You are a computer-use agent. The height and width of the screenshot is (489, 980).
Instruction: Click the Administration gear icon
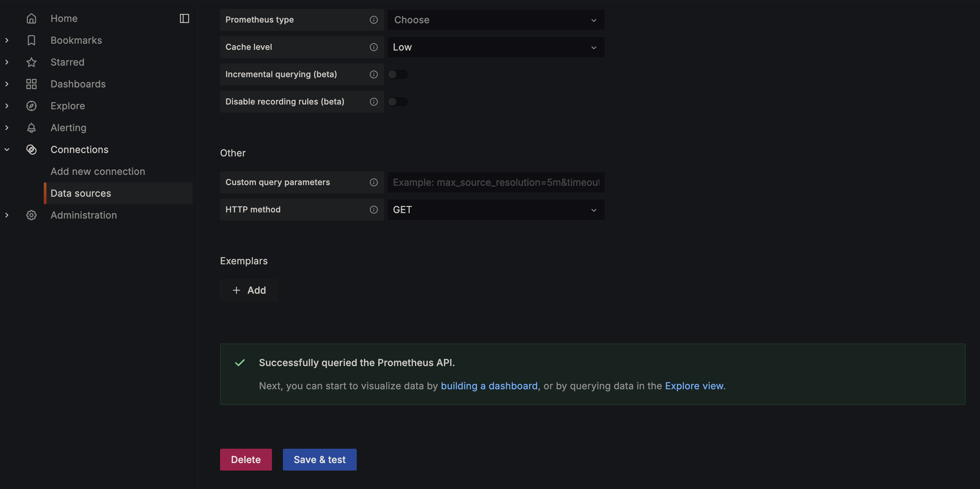click(31, 215)
